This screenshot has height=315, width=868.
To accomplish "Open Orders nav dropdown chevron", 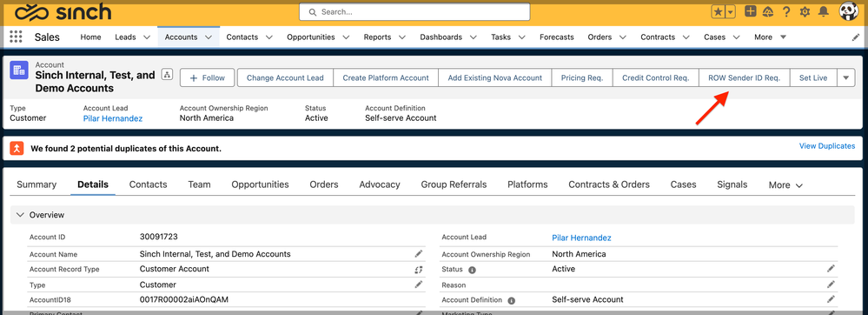I will pyautogui.click(x=623, y=37).
